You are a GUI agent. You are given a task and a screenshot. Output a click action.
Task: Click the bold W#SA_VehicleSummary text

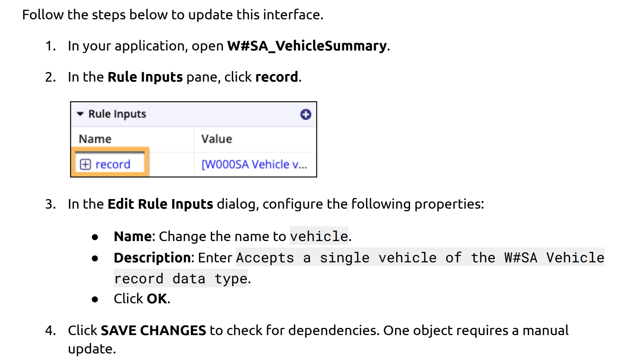(307, 46)
